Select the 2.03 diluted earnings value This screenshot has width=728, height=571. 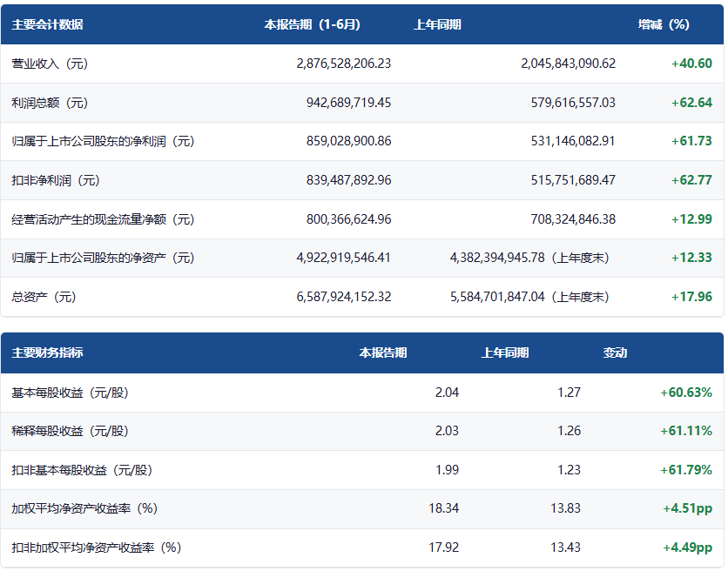click(x=447, y=431)
